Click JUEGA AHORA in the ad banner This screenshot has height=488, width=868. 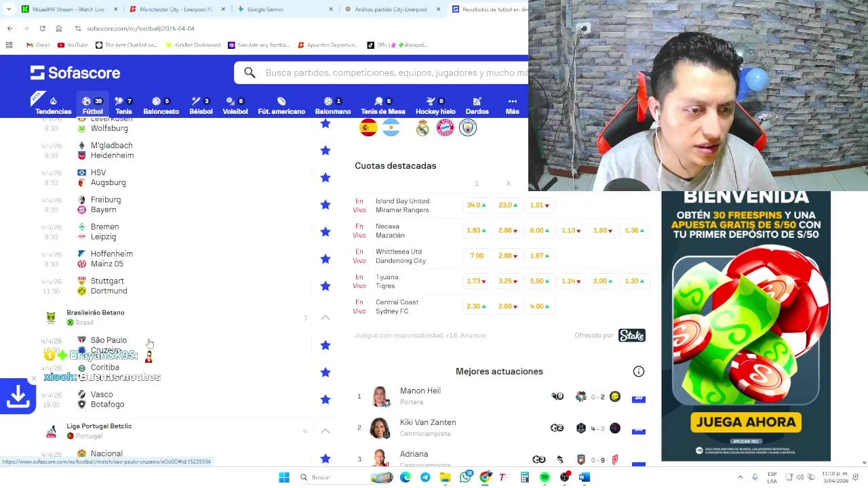pyautogui.click(x=746, y=422)
